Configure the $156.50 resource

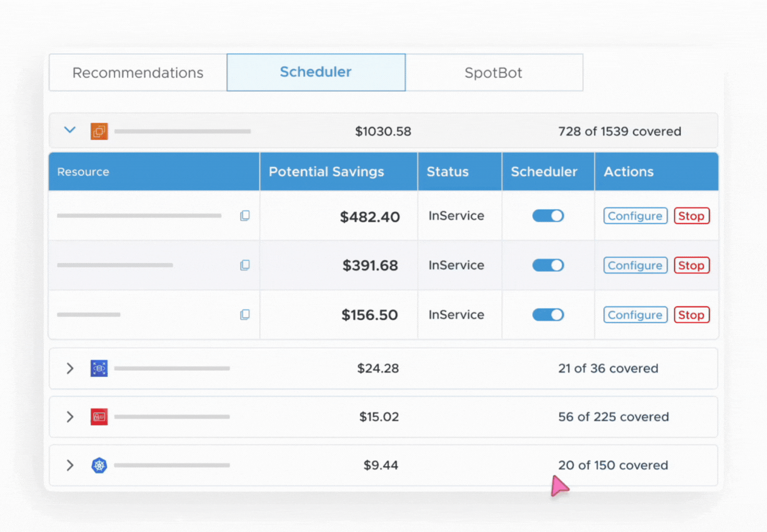coord(636,315)
